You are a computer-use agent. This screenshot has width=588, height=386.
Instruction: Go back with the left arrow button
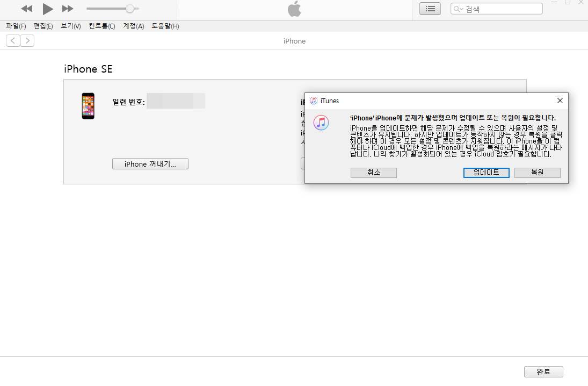[13, 40]
